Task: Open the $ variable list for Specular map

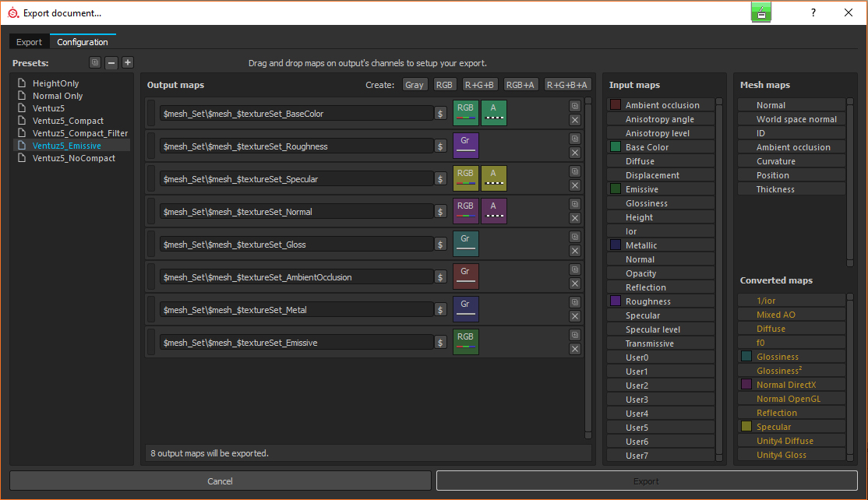Action: pos(440,179)
